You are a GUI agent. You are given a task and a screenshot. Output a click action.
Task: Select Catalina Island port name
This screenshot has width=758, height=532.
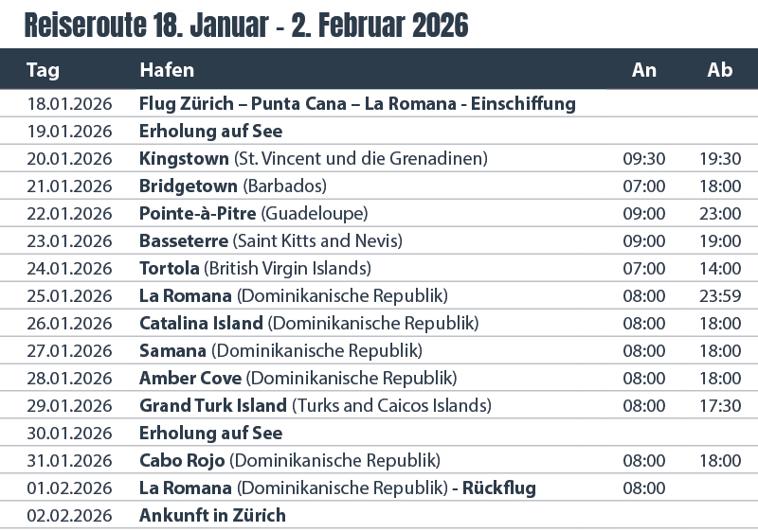coord(201,323)
